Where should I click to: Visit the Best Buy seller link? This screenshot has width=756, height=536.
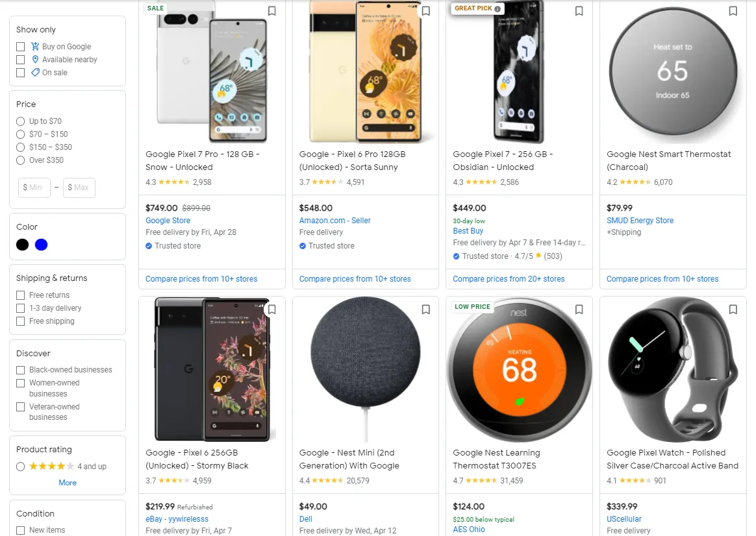pos(468,230)
